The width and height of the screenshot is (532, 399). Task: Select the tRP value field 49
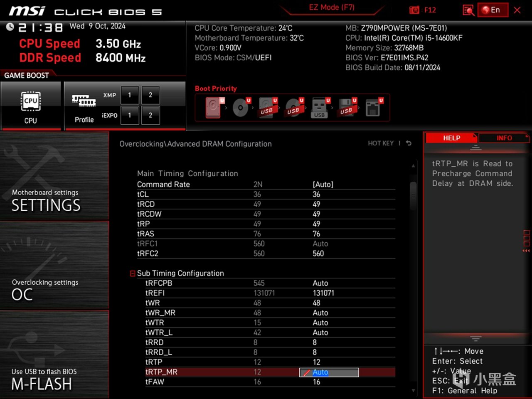tap(316, 224)
